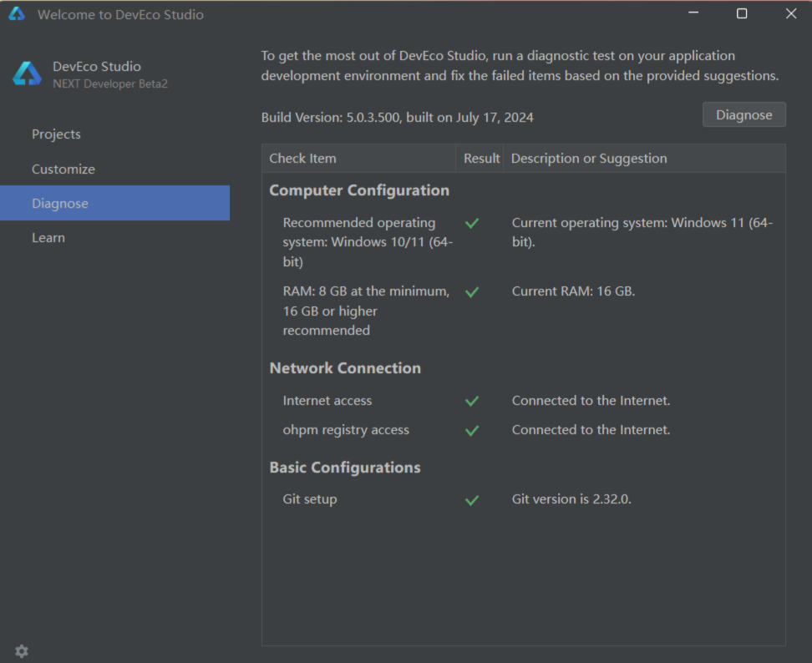Viewport: 812px width, 663px height.
Task: Click the Result column header
Action: coord(480,159)
